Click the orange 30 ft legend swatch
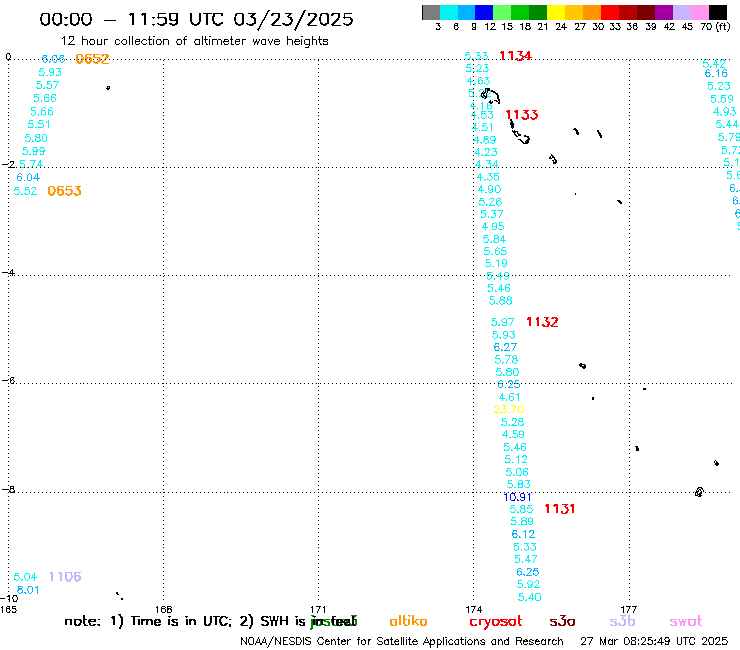 (592, 12)
